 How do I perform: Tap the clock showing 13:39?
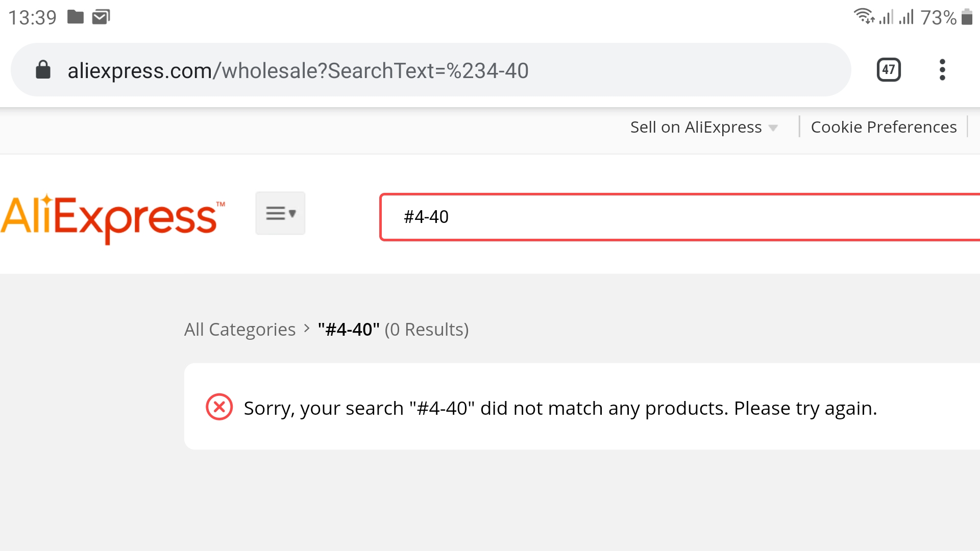click(x=33, y=18)
